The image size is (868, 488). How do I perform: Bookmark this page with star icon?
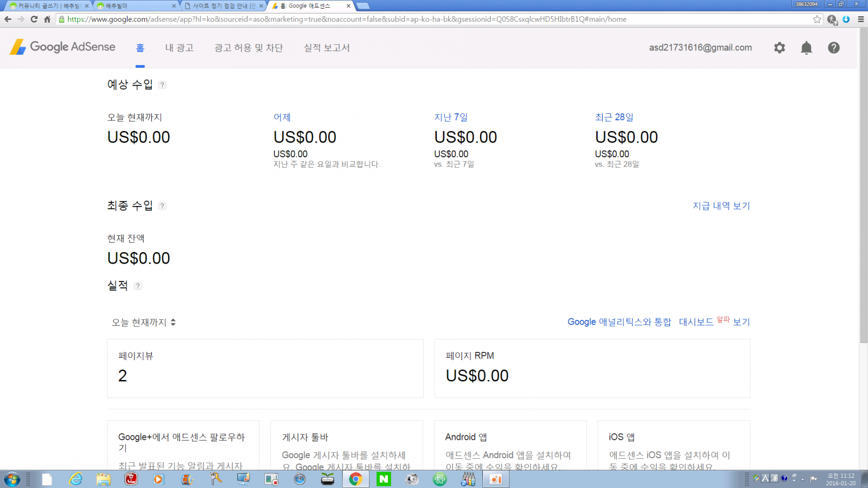click(817, 19)
